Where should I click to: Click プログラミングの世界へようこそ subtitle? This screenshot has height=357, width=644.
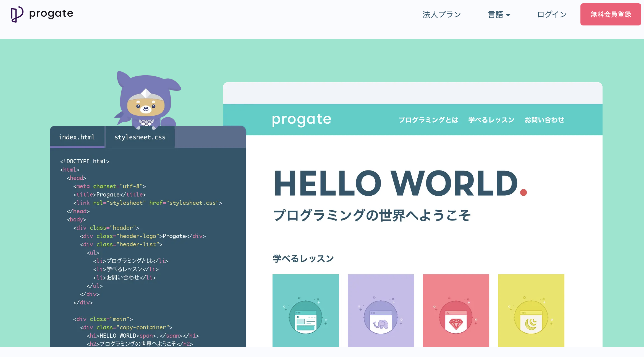tap(372, 215)
